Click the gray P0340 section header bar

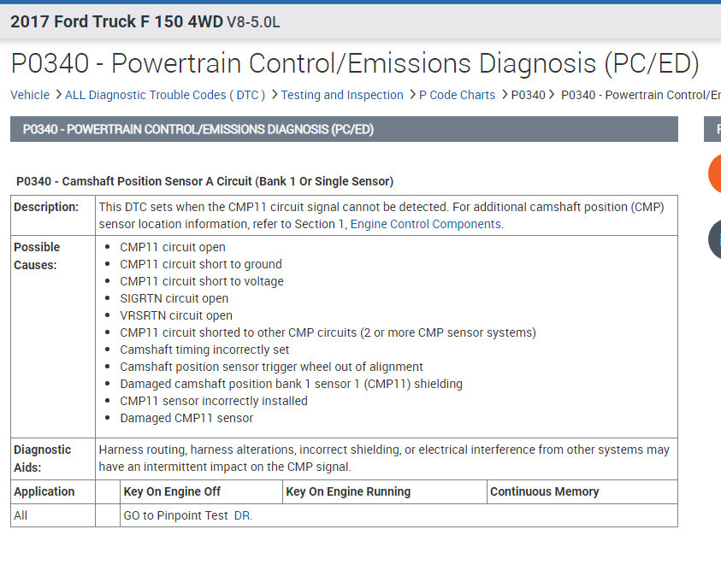click(344, 129)
